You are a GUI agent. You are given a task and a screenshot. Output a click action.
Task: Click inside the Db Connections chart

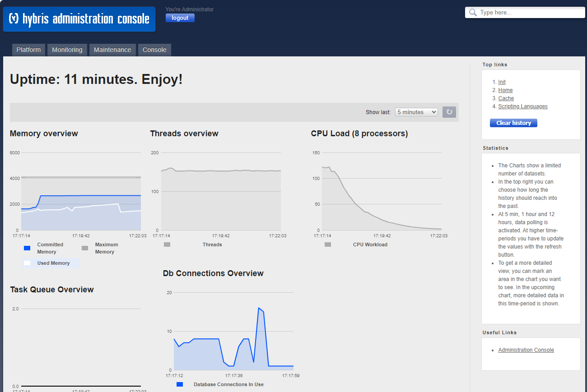point(233,331)
